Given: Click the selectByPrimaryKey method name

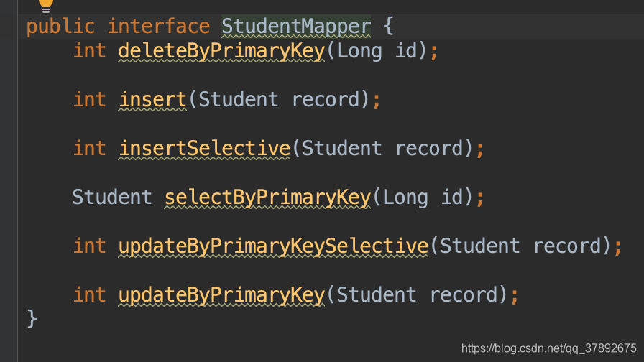Looking at the screenshot, I should (267, 197).
